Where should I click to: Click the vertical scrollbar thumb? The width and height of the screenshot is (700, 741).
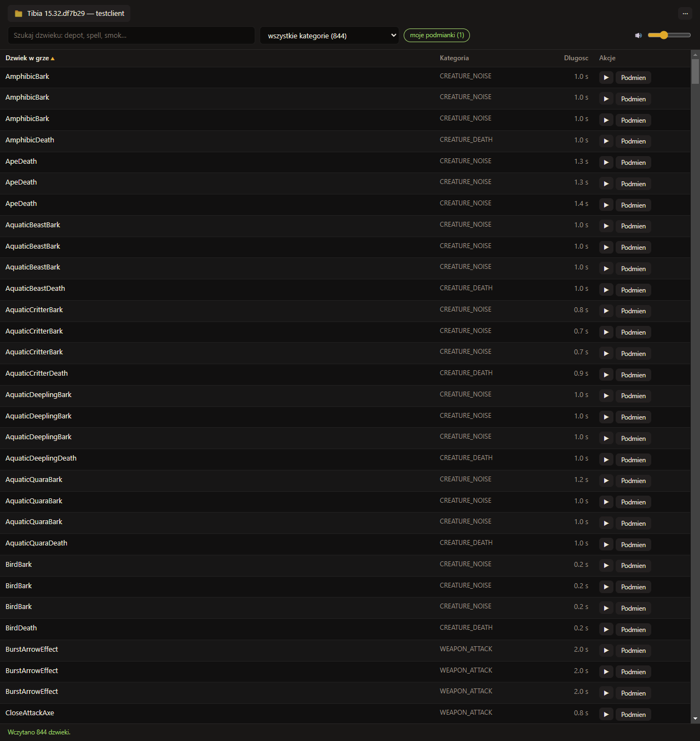click(x=695, y=71)
